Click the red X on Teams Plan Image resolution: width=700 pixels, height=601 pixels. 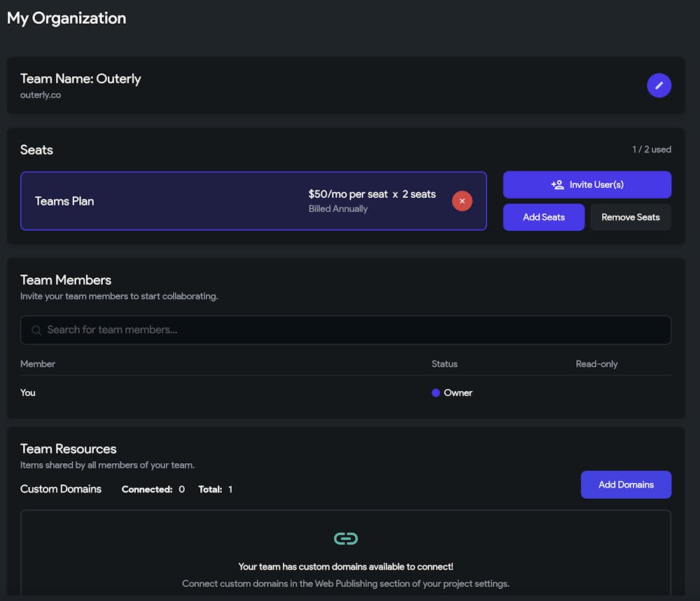(x=462, y=201)
